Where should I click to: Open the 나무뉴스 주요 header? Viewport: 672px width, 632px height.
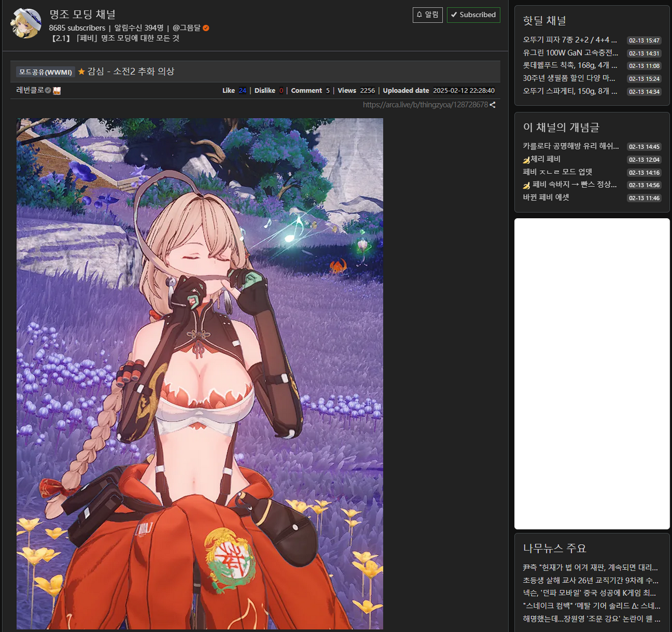tap(554, 548)
